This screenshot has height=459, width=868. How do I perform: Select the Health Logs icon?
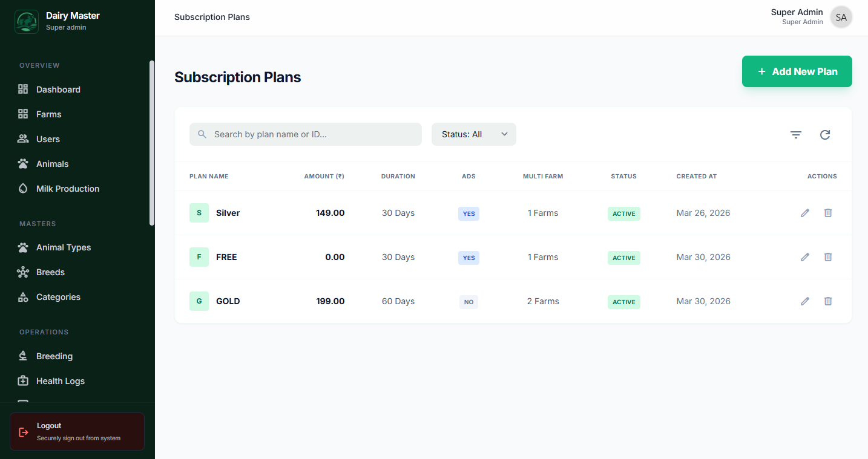click(x=23, y=380)
